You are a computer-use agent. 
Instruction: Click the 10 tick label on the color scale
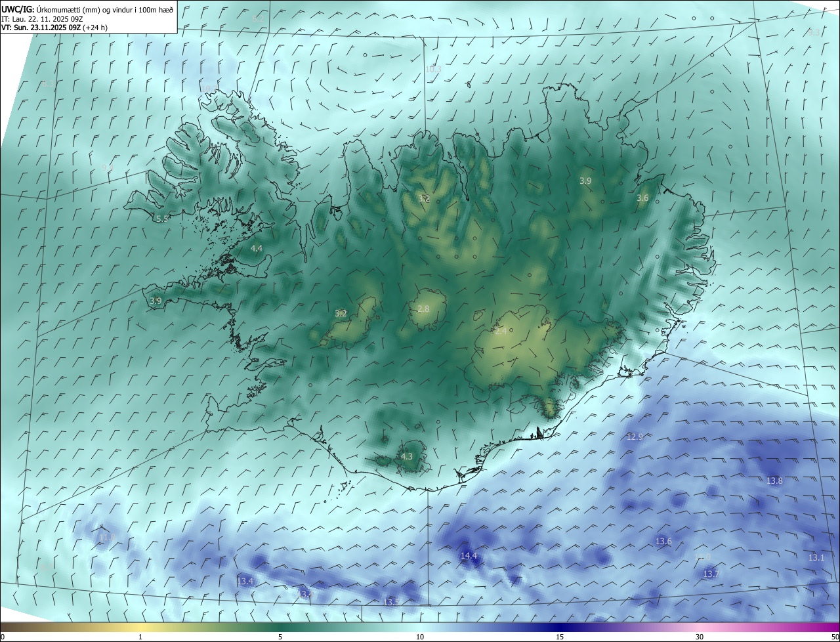(x=420, y=637)
